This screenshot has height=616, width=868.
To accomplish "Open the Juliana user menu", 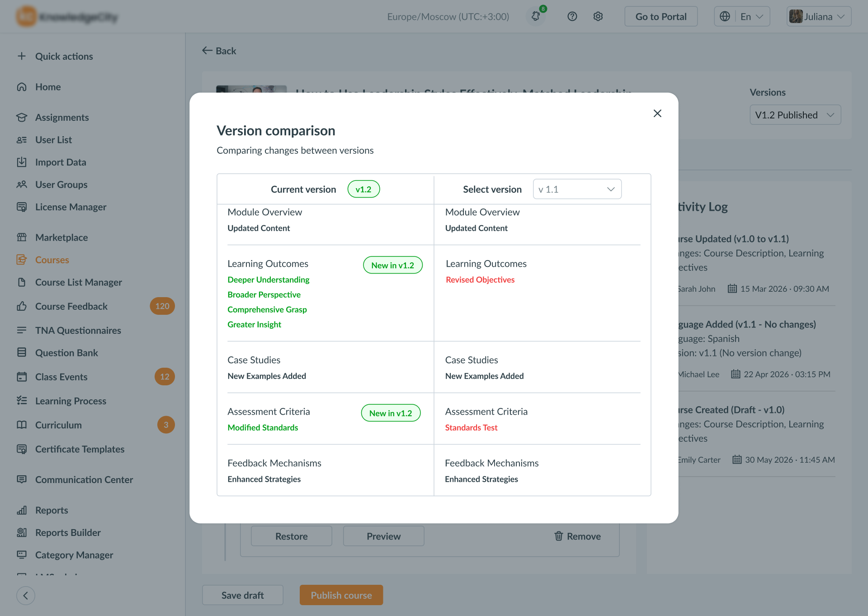I will 819,17.
